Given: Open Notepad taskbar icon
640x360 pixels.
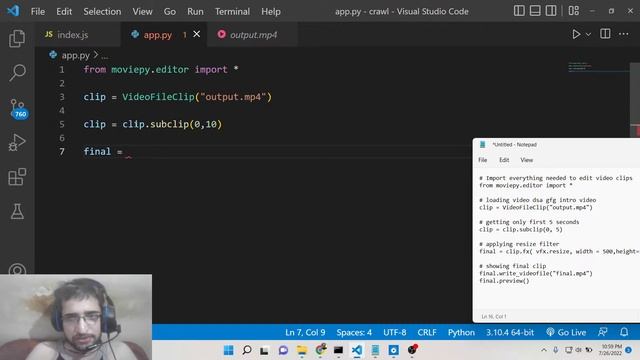Looking at the screenshot, I should click(x=375, y=350).
